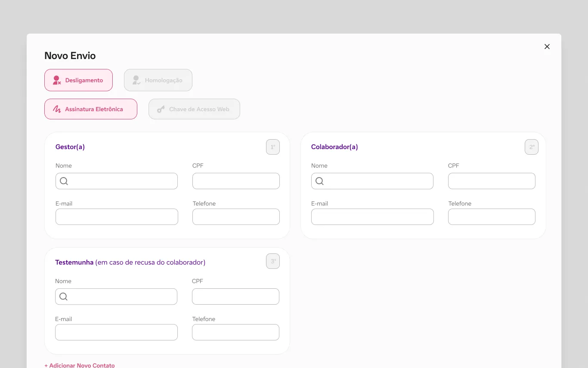Focus the Colaborador(a) Nome search field
The width and height of the screenshot is (588, 368).
pyautogui.click(x=372, y=181)
